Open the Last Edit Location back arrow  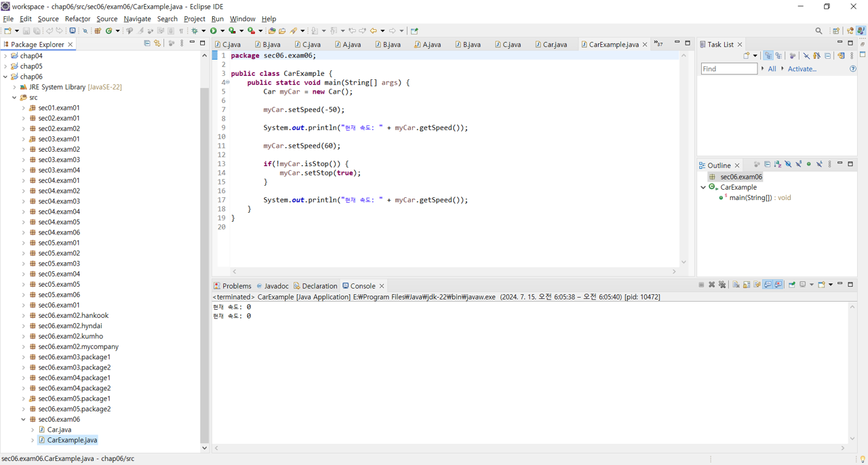tap(352, 31)
